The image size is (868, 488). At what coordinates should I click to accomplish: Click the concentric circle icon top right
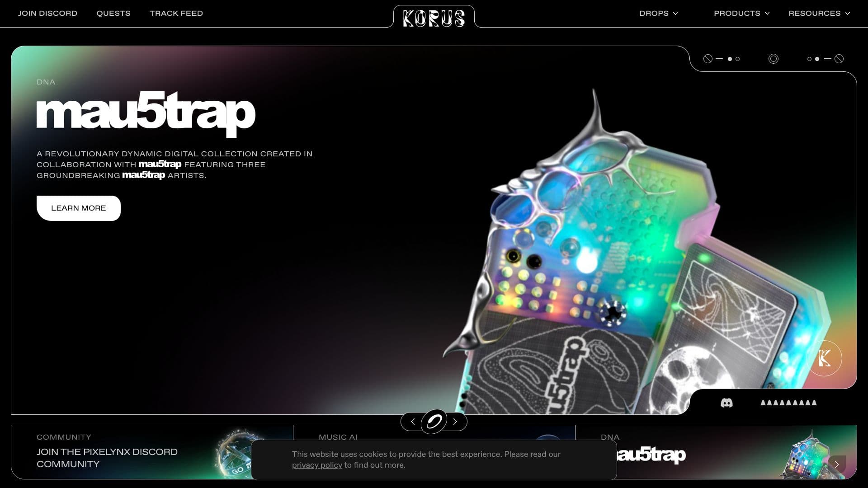[x=774, y=59]
